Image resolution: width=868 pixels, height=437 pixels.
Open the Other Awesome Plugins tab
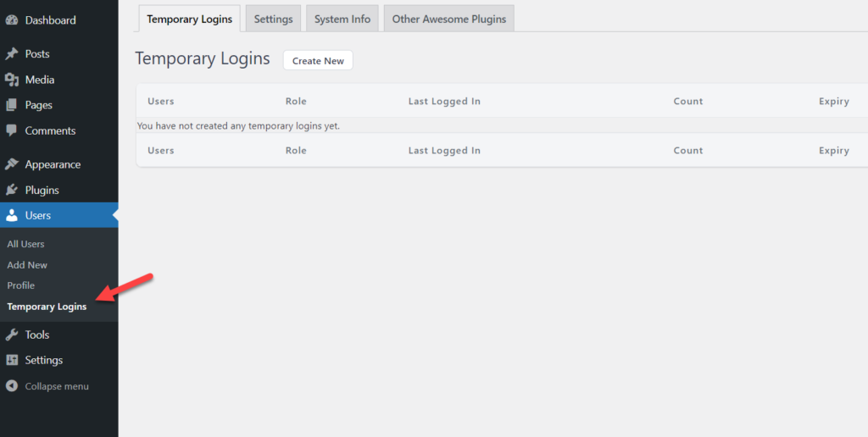[x=449, y=19]
